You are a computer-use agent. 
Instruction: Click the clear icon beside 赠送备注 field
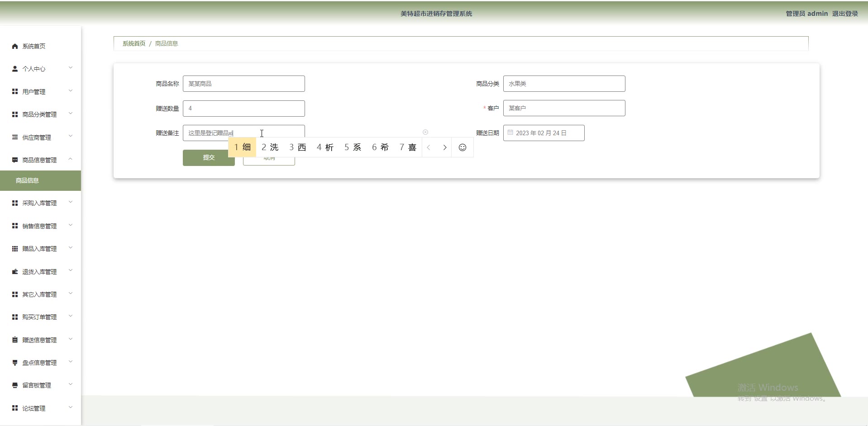tap(425, 132)
